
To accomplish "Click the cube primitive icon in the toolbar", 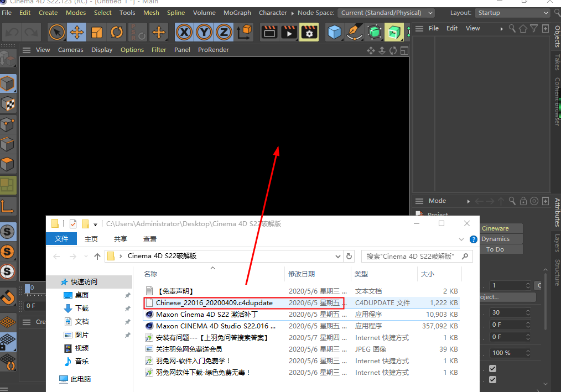I will [x=335, y=32].
